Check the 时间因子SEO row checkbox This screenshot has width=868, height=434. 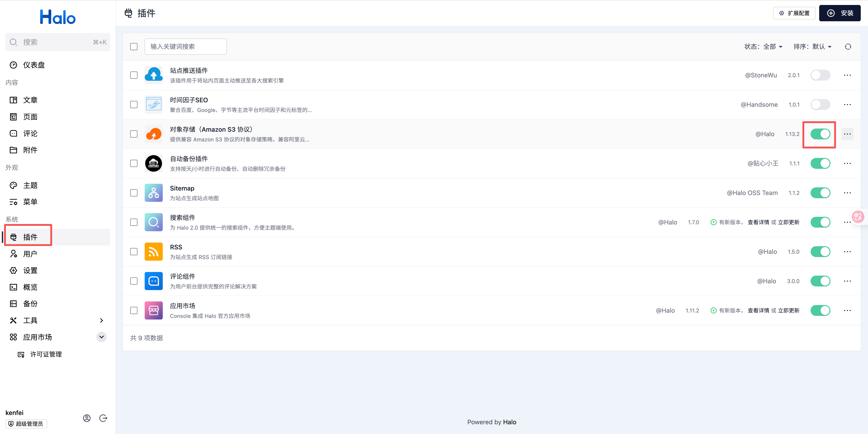(x=134, y=105)
